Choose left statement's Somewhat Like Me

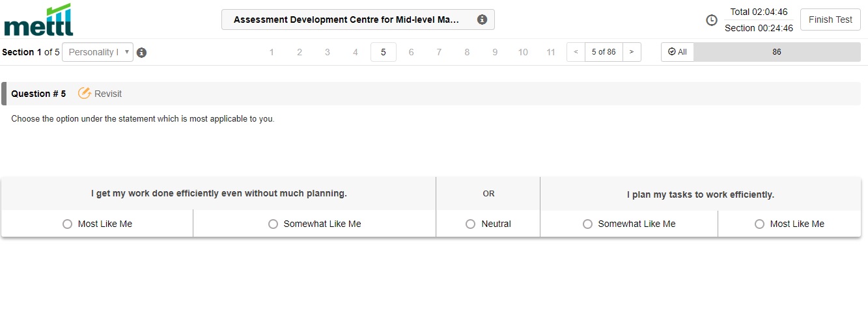(x=273, y=224)
